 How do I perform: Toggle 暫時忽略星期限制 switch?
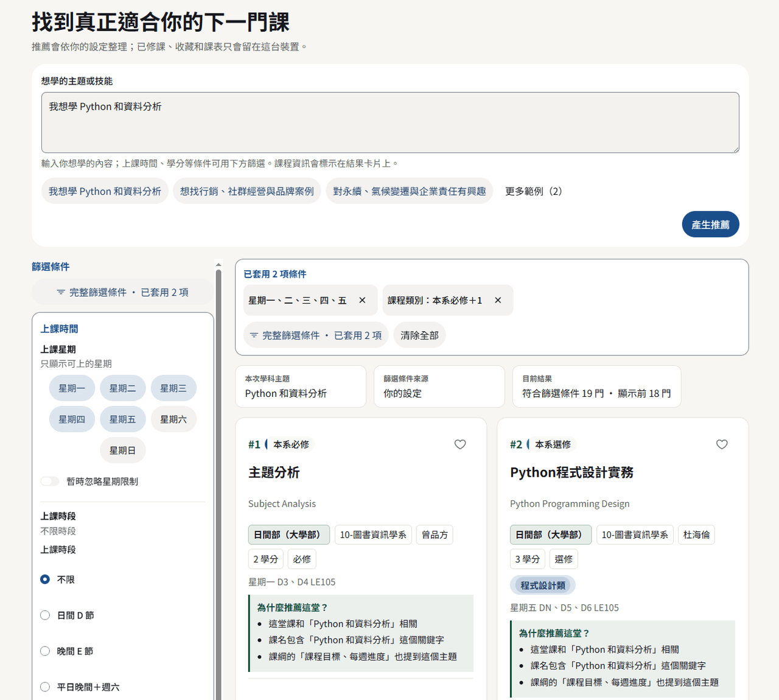pyautogui.click(x=50, y=481)
